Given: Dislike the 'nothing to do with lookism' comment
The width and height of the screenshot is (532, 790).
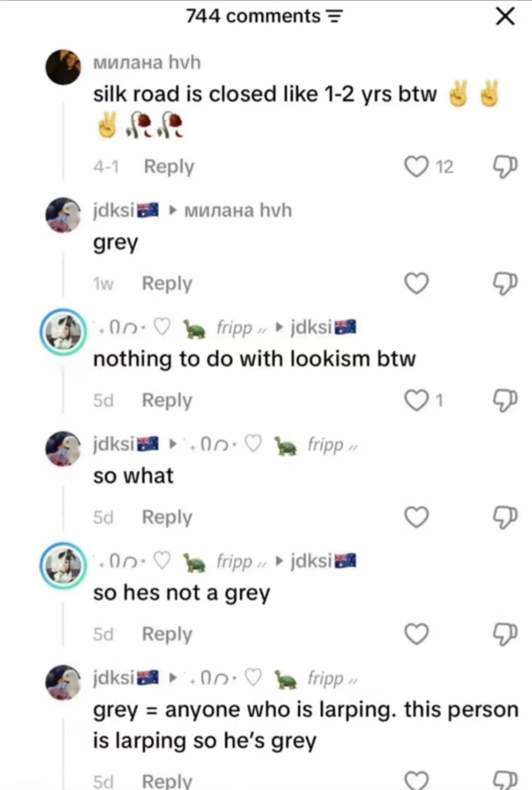Looking at the screenshot, I should (x=505, y=400).
